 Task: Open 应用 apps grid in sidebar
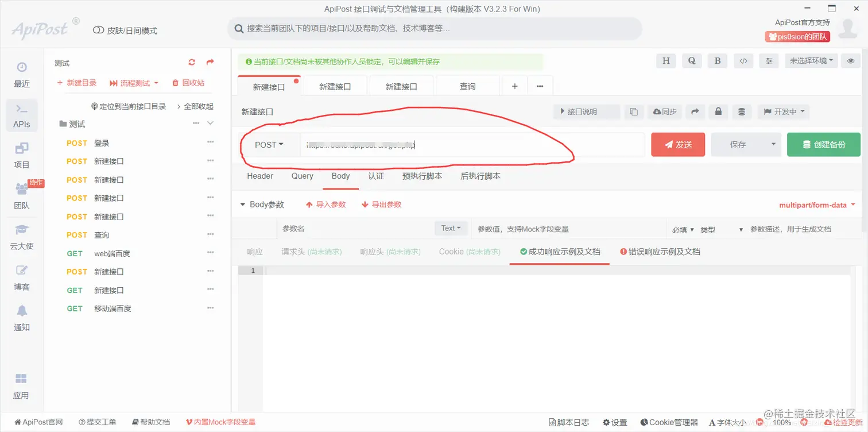tap(21, 387)
